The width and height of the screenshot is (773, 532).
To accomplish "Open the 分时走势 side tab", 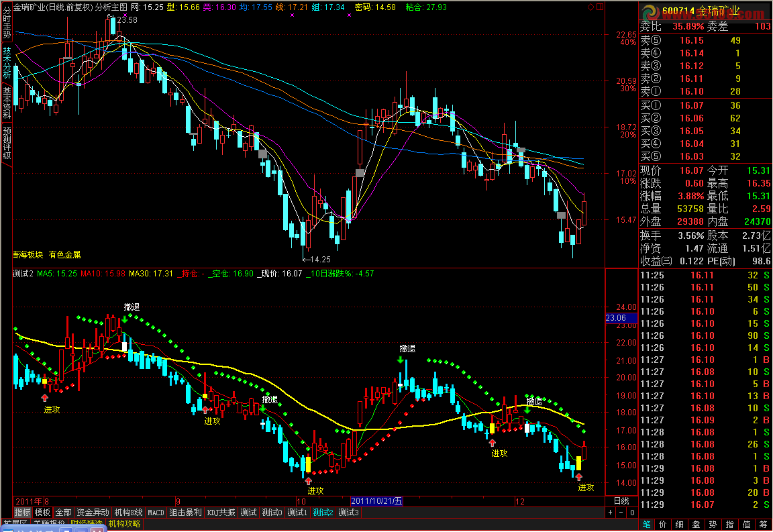I will point(7,23).
